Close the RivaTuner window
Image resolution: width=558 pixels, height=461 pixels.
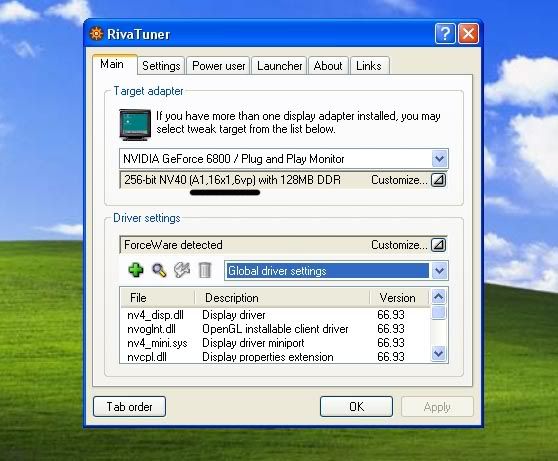pyautogui.click(x=468, y=34)
